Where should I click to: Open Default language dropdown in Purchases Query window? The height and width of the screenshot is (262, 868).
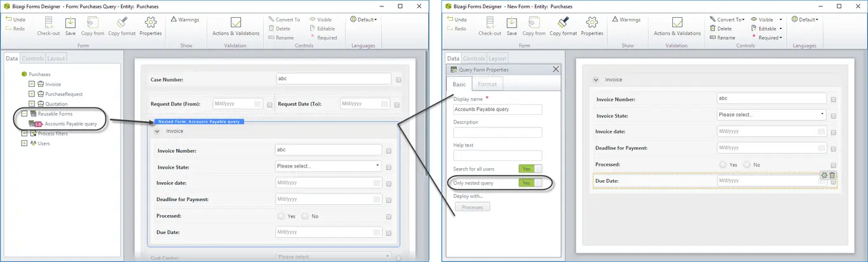[363, 20]
